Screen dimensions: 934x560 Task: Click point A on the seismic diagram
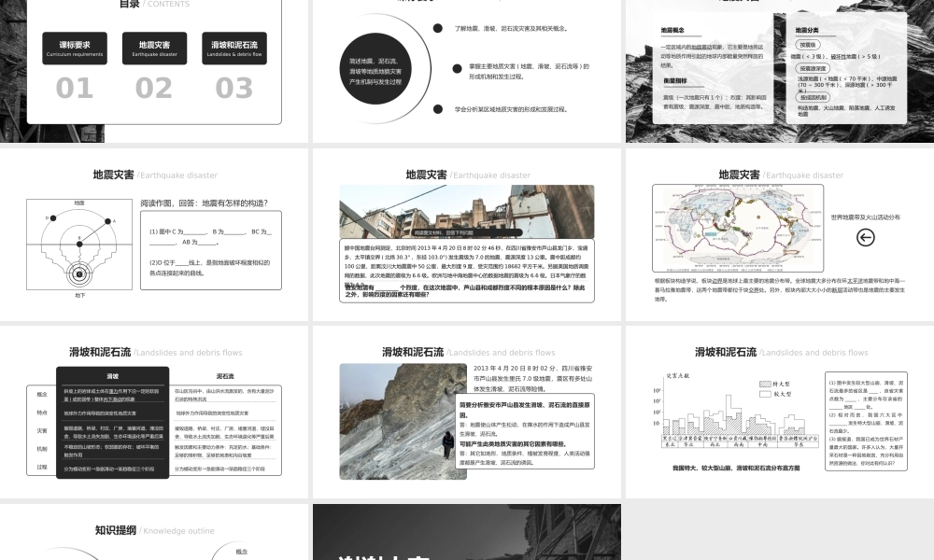click(107, 221)
